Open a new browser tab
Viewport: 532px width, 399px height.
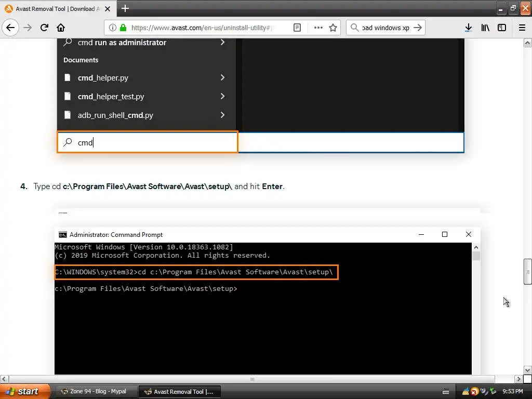pyautogui.click(x=125, y=8)
